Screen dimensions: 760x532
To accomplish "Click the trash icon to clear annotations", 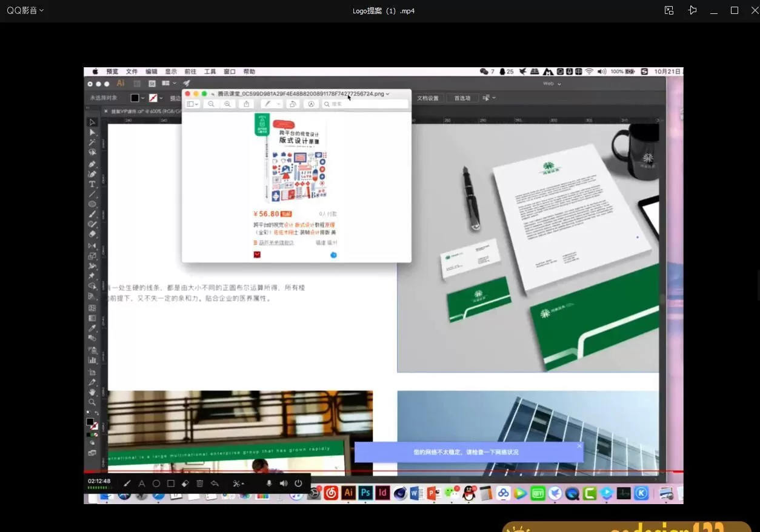I will click(200, 484).
